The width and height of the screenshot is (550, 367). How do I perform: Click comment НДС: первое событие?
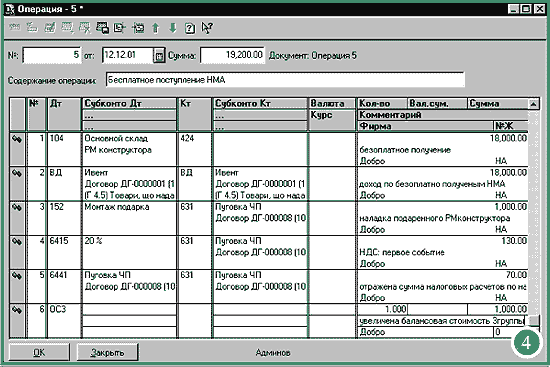tap(443, 252)
